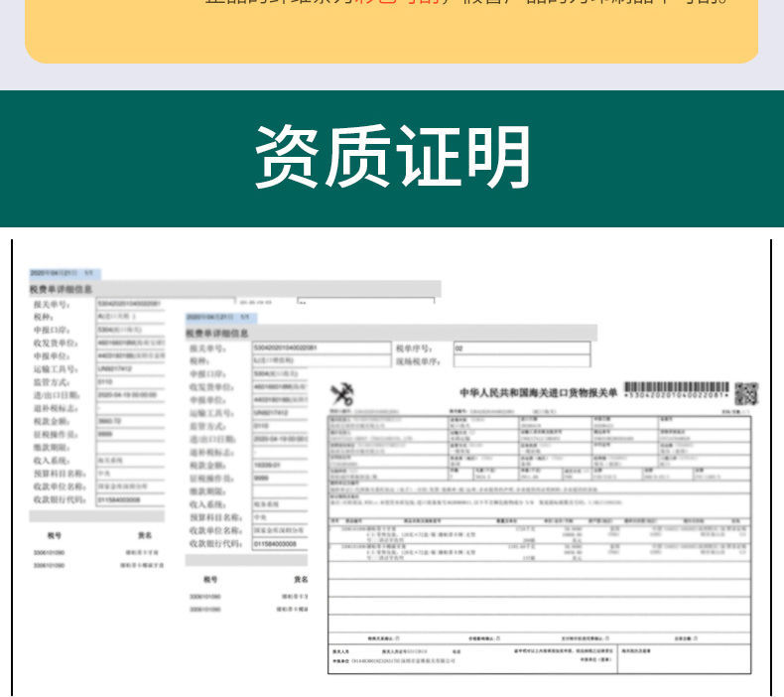Image resolution: width=784 pixels, height=697 pixels.
Task: Click the customs emblem on the declaration form
Action: [342, 394]
